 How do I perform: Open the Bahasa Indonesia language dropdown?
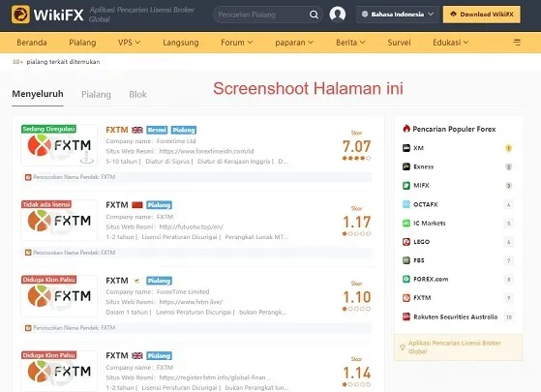click(398, 15)
